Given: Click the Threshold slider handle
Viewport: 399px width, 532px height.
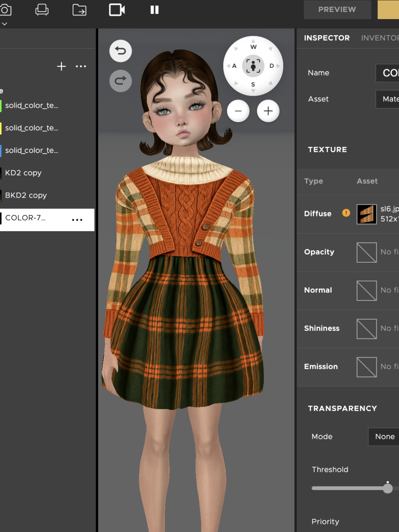Looking at the screenshot, I should click(388, 488).
